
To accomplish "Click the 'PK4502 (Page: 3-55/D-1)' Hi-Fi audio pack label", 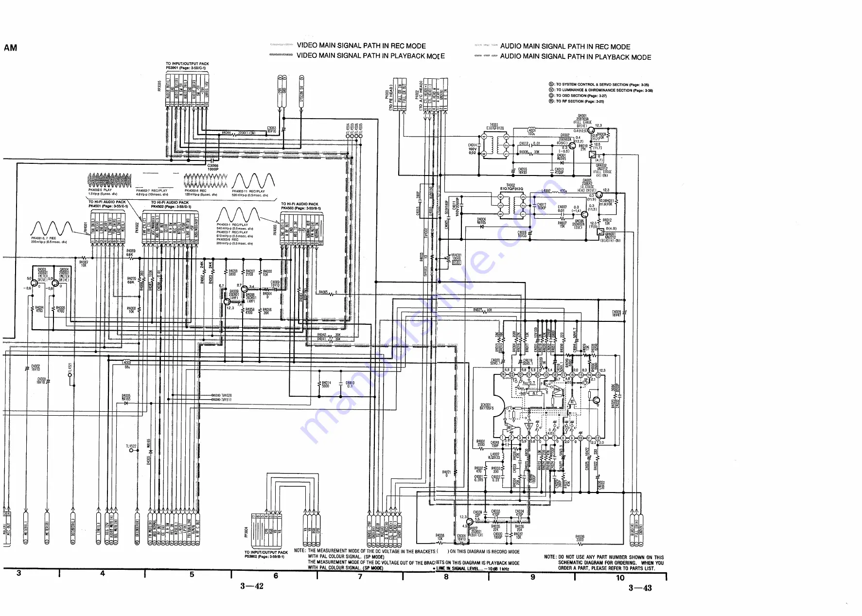I will (x=171, y=207).
